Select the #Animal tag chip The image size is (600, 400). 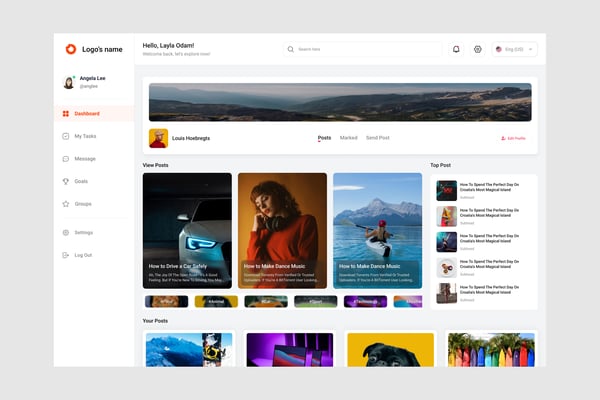tap(216, 302)
